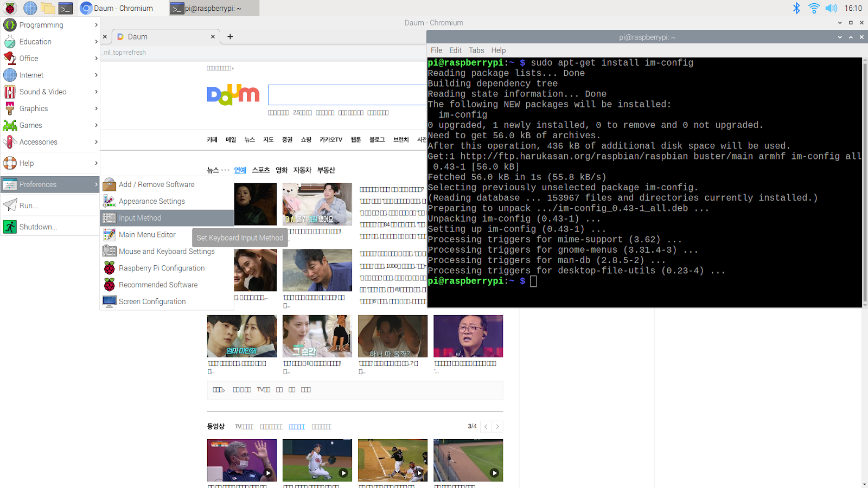Expand the Help menu category

[x=50, y=163]
